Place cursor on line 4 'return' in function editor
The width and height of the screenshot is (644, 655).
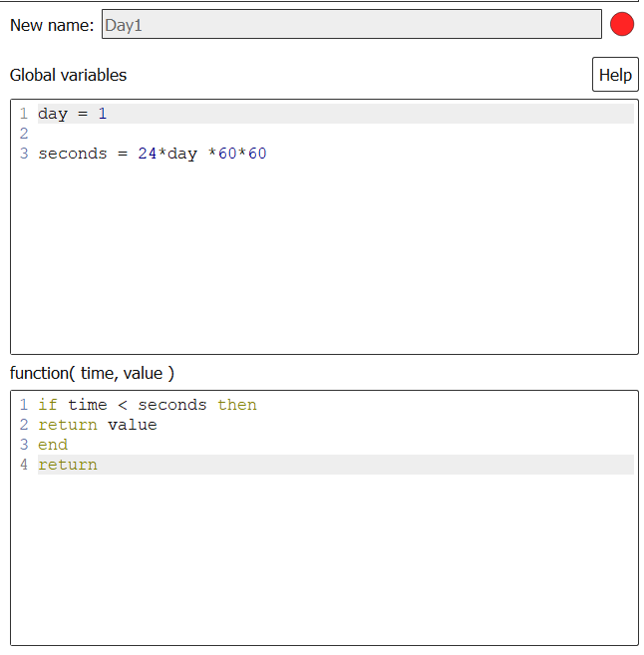pyautogui.click(x=336, y=465)
